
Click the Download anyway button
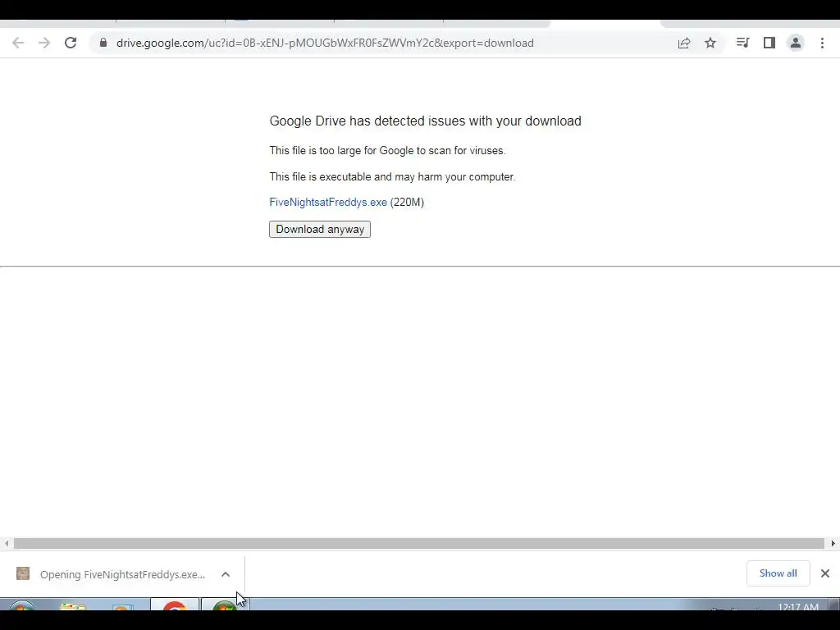(x=320, y=230)
